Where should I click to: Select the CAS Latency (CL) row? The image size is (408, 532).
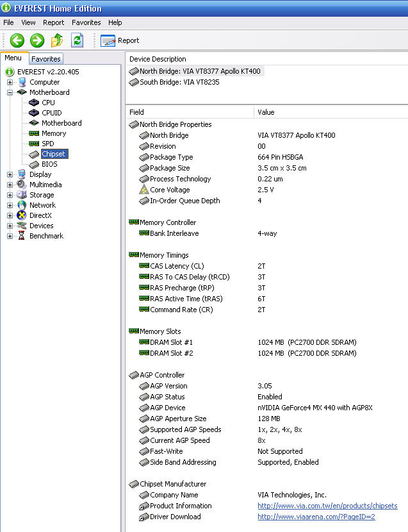[266, 266]
